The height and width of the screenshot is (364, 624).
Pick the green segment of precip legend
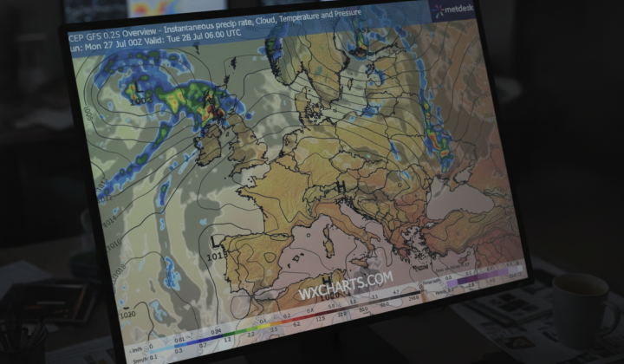tap(234, 333)
